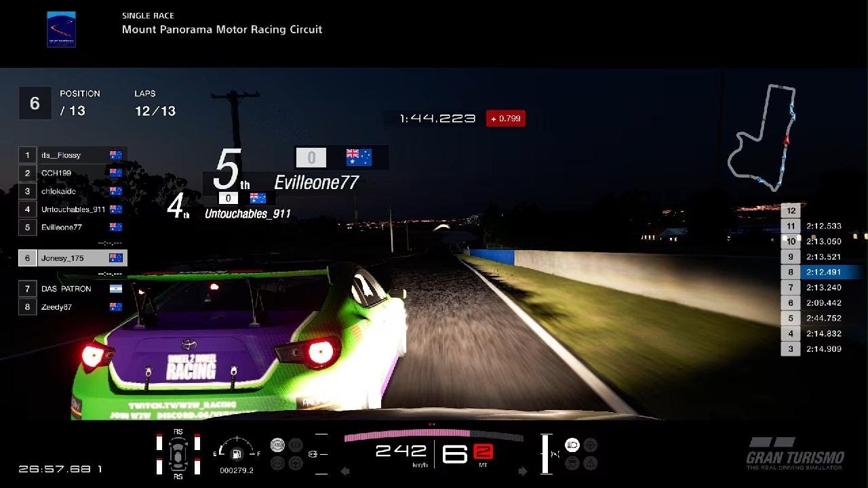868x488 pixels.
Task: Click the target crosshair icon near headlights
Action: [x=591, y=445]
